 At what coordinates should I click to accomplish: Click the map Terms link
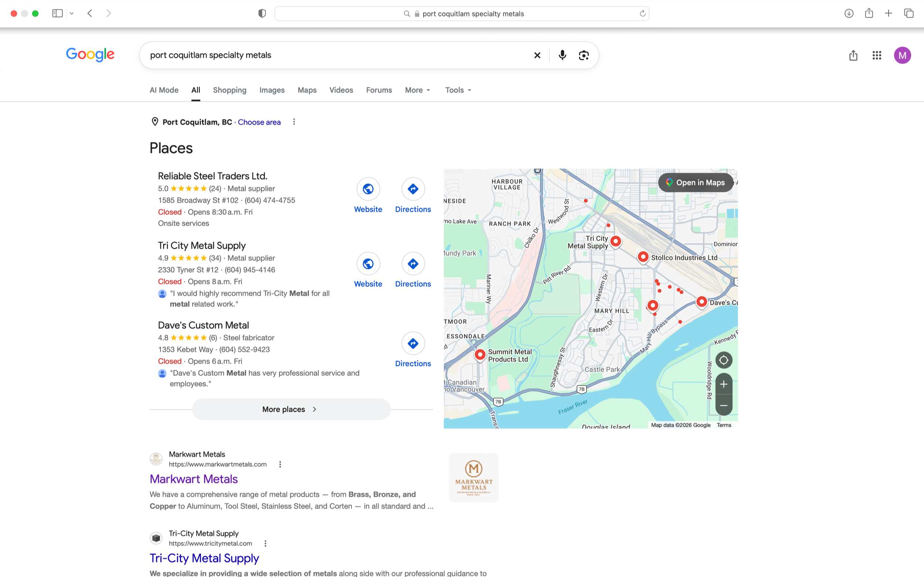724,425
